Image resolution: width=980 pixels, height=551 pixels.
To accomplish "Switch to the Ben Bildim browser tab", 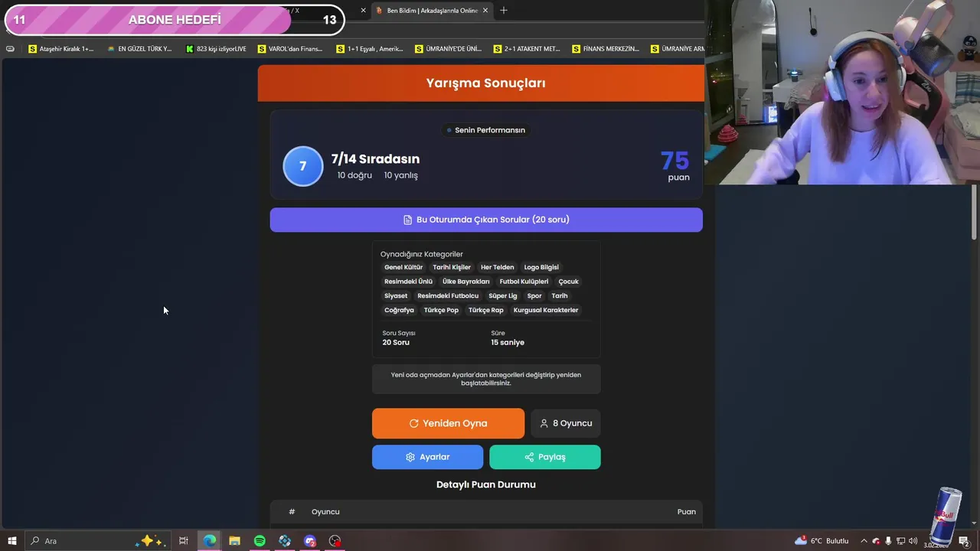I will pos(431,11).
